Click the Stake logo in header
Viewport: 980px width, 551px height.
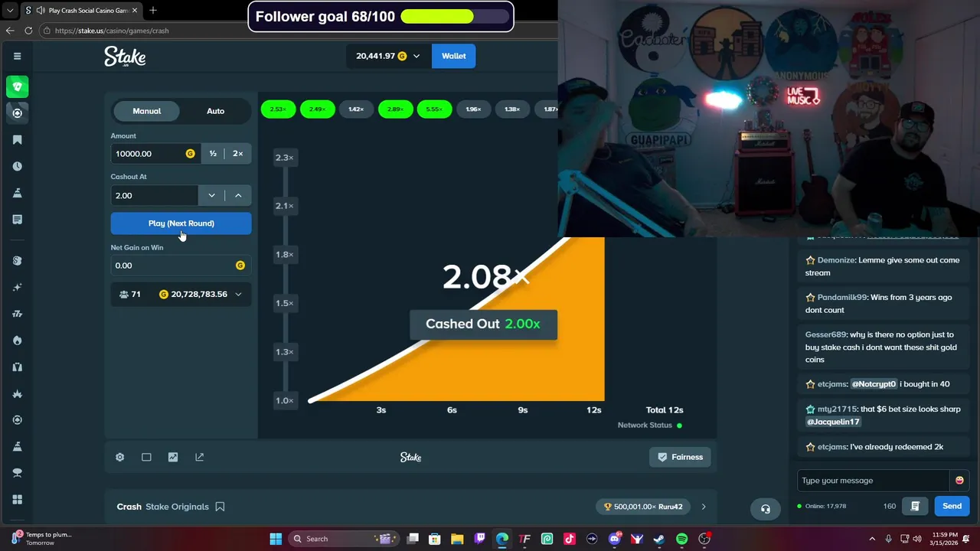[125, 56]
